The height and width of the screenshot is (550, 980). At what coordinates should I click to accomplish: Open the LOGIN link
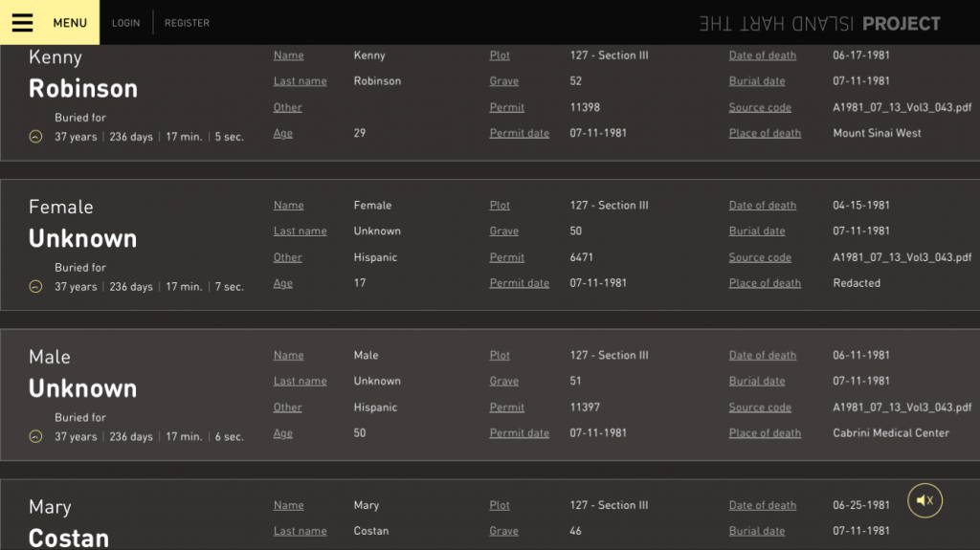125,23
